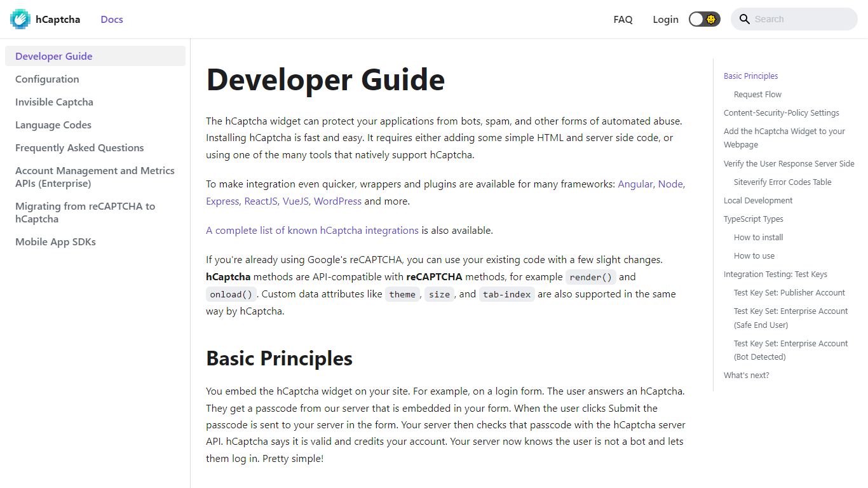
Task: Jump to Verify the User Response Server Side
Action: click(x=789, y=163)
